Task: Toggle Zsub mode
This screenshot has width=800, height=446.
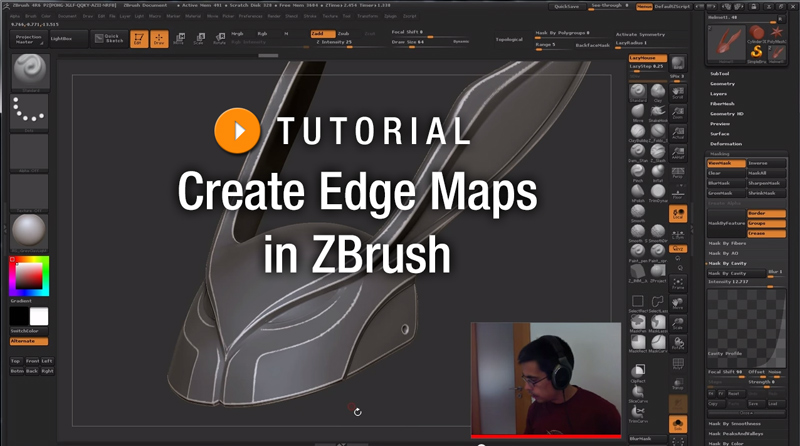Action: click(x=344, y=34)
